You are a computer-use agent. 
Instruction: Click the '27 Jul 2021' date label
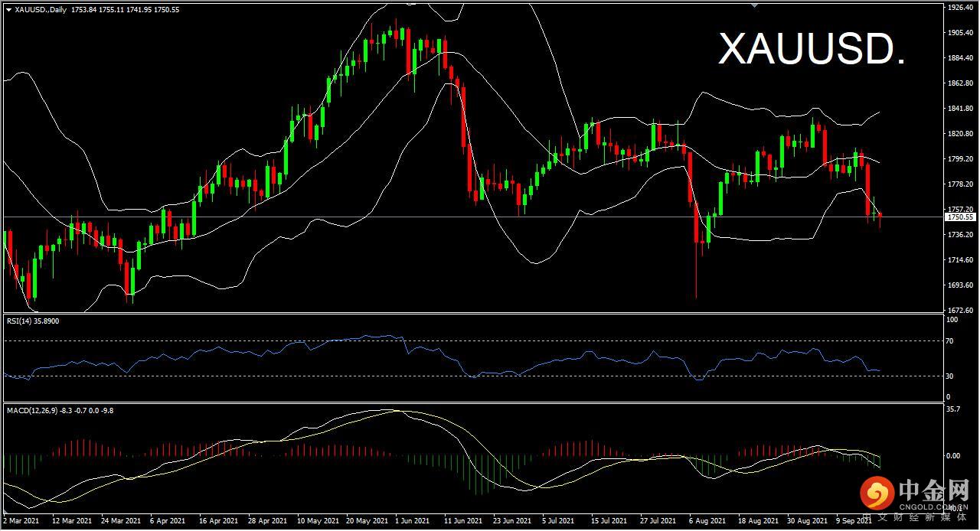(x=658, y=521)
